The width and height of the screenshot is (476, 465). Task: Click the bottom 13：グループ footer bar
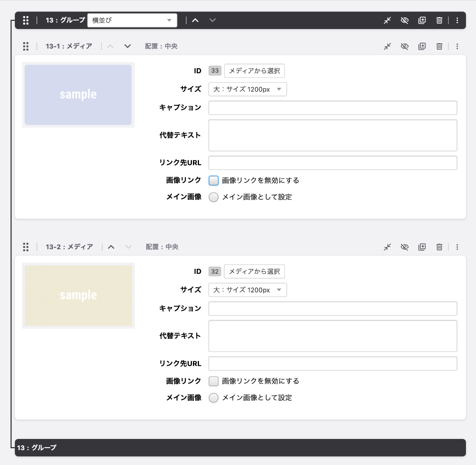click(x=240, y=448)
